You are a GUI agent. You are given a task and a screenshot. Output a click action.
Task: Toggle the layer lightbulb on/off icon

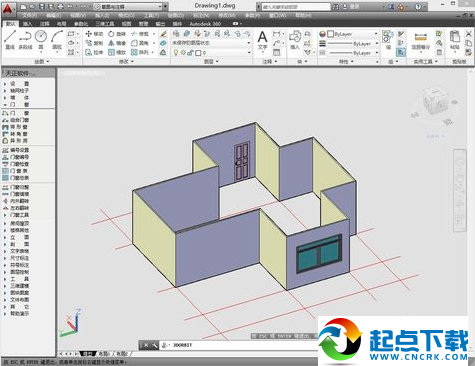point(176,53)
